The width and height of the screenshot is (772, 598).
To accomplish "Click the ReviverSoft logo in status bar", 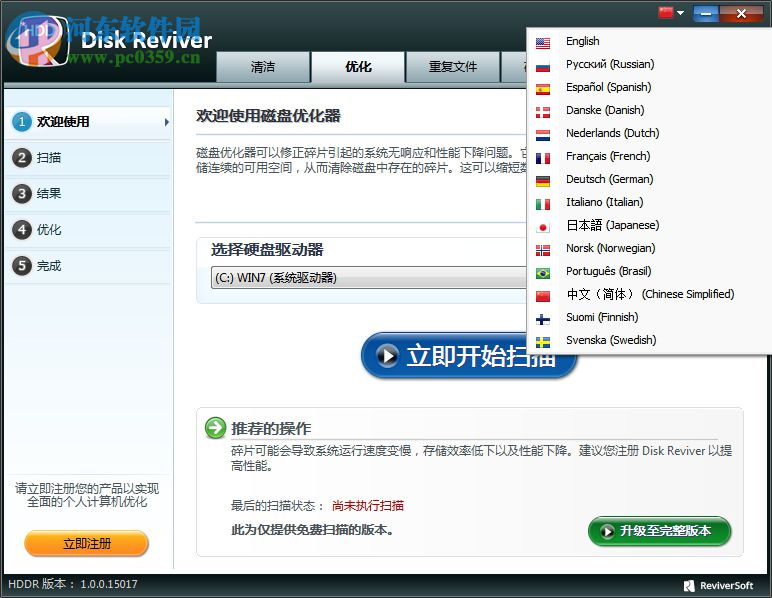I will coord(718,585).
